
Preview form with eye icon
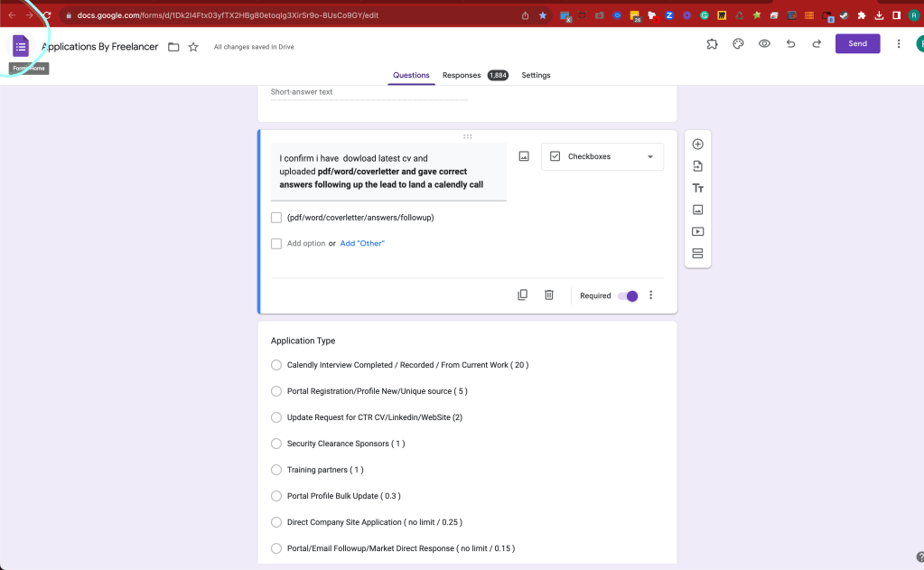[764, 43]
